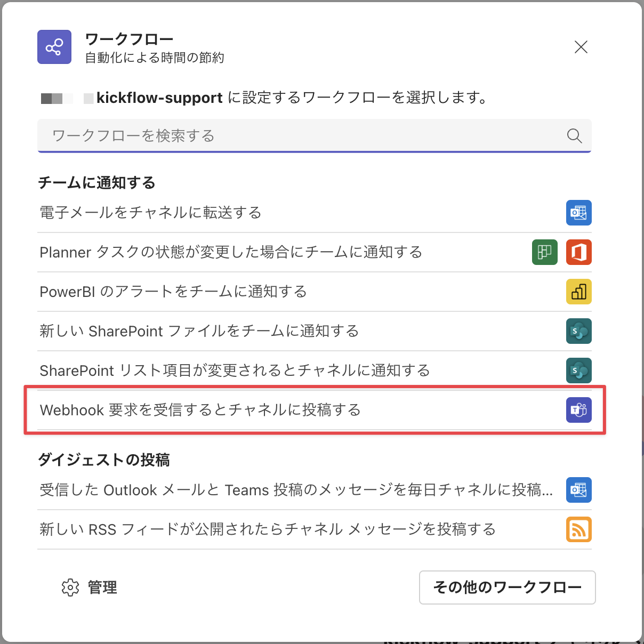The height and width of the screenshot is (644, 644).
Task: Choose 受信した Outlook メールと Teams 投稿 workflow
Action: (315, 490)
